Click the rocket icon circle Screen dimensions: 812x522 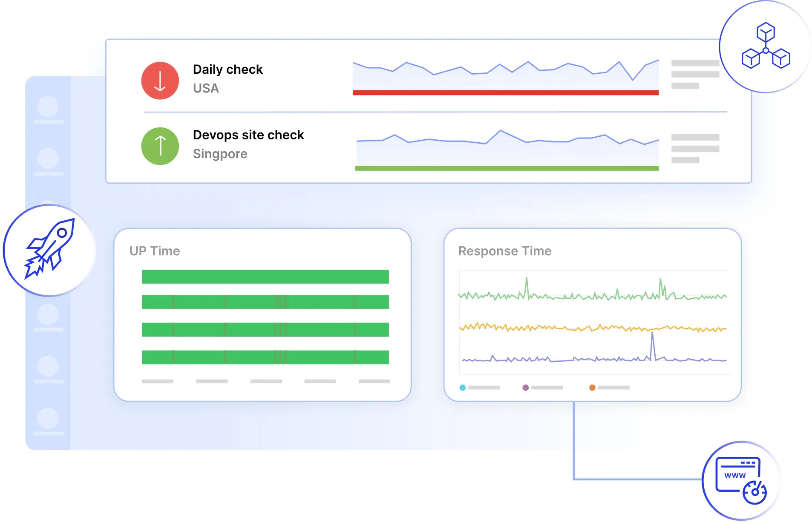click(49, 250)
